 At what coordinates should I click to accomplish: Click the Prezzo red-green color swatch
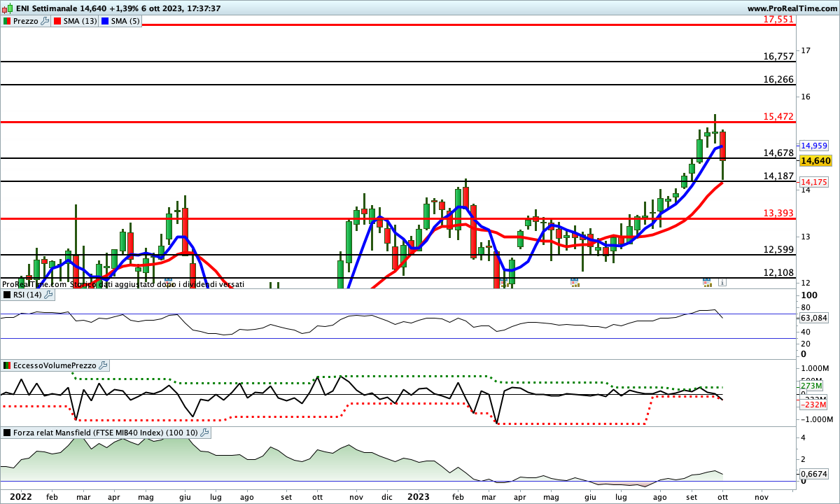[x=7, y=21]
